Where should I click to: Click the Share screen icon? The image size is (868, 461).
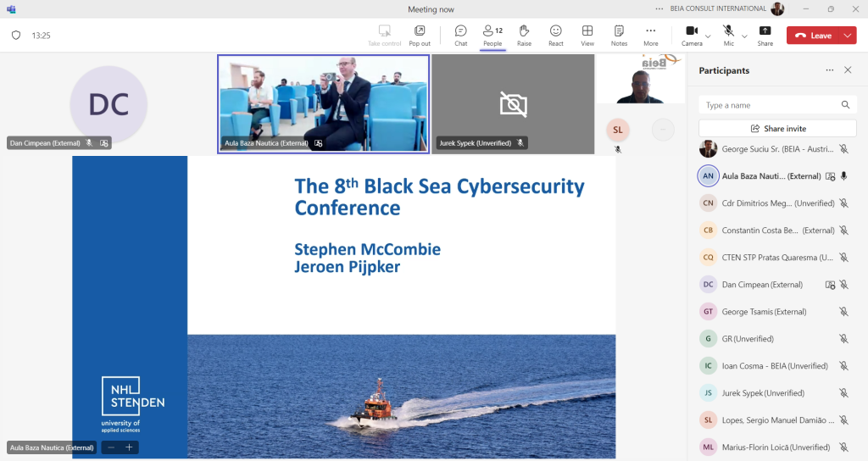[765, 35]
